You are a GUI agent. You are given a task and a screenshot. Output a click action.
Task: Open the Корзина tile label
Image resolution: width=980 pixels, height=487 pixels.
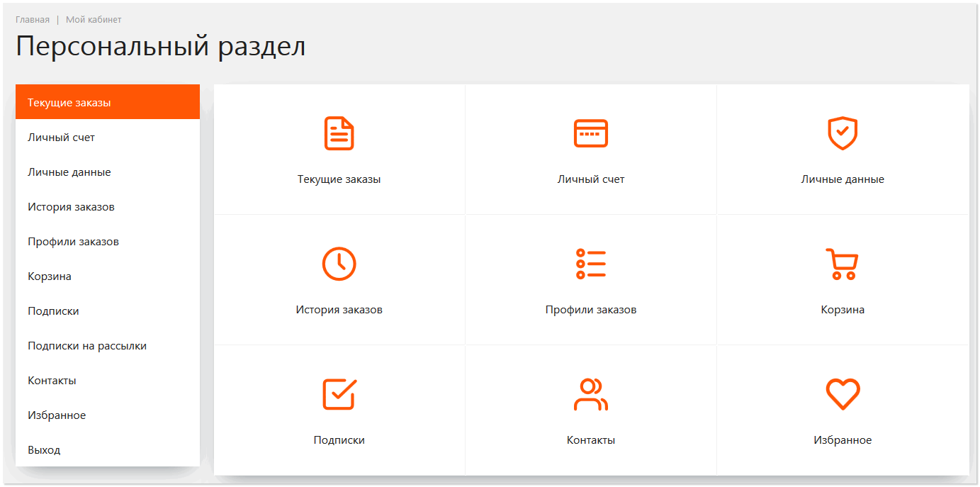coord(843,310)
